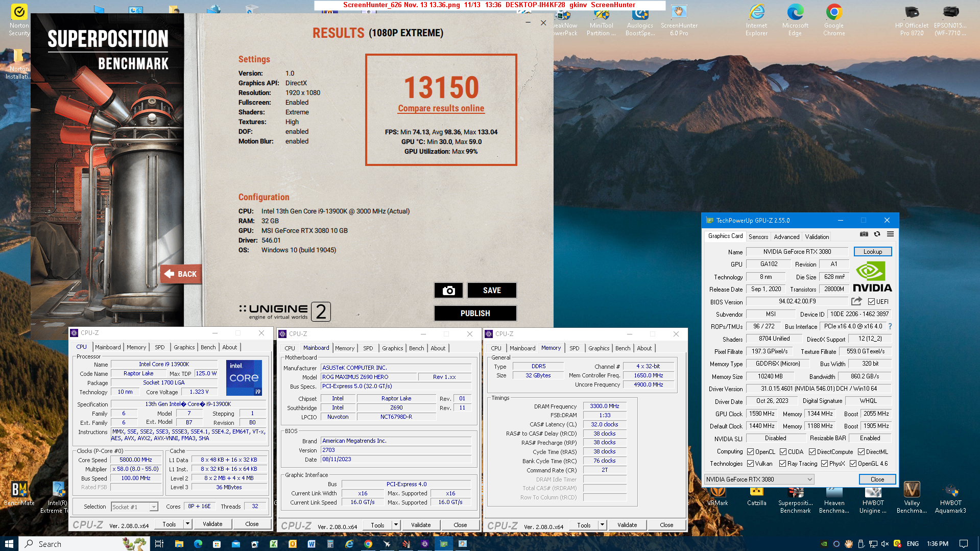This screenshot has height=551, width=980.
Task: Click the Windows Start button
Action: point(9,544)
